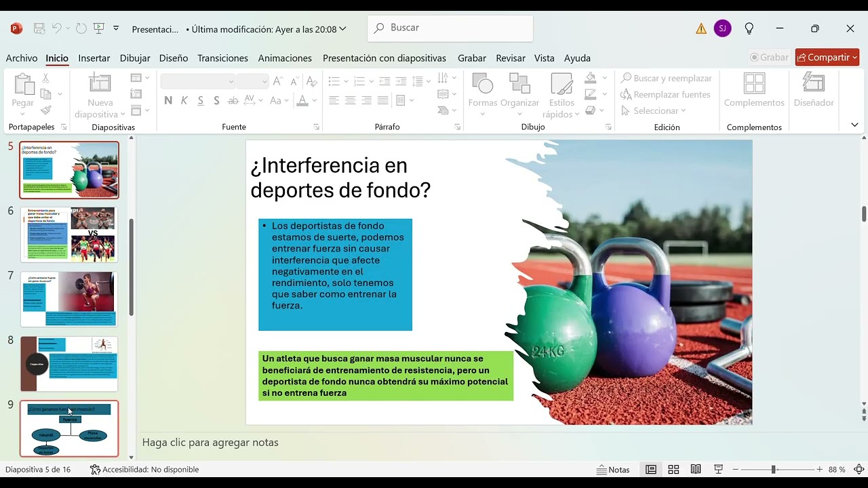The width and height of the screenshot is (868, 488).
Task: Click the Complementos grid icon
Action: coord(754,83)
